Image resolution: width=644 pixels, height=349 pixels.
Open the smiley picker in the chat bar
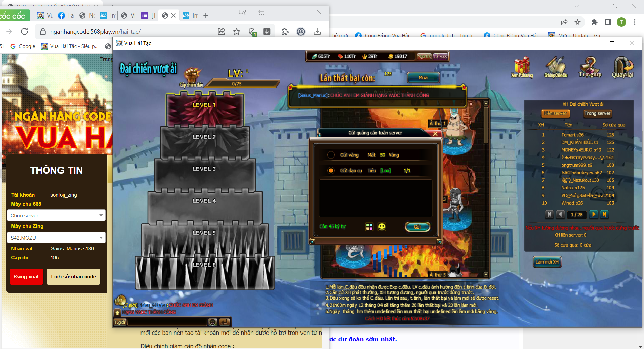pos(213,322)
